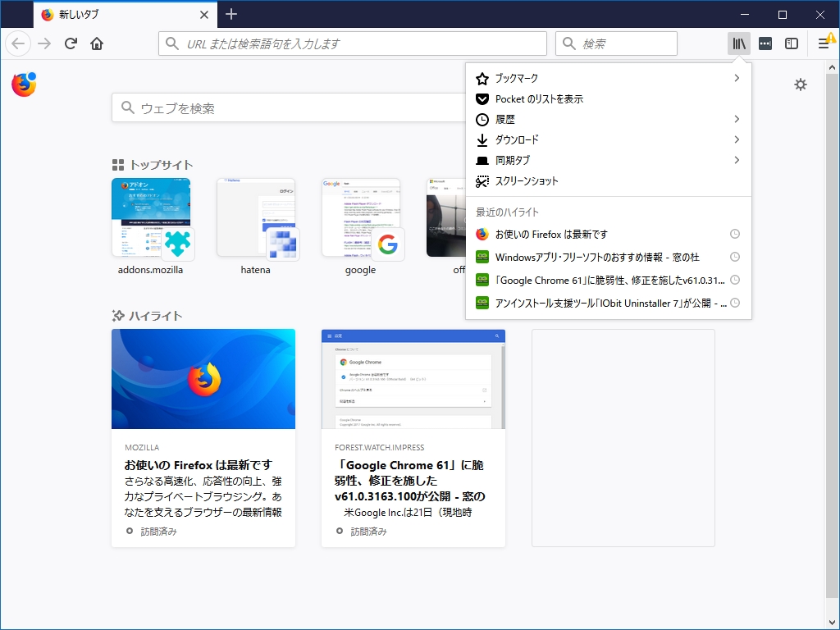The width and height of the screenshot is (840, 630).
Task: Open highlight お使いの Firefox は最新です in menu
Action: click(x=609, y=234)
